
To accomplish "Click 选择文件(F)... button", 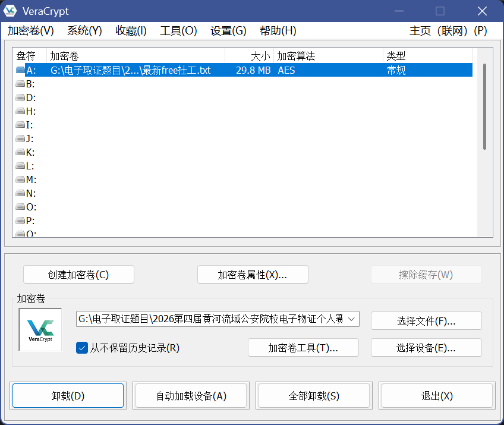I will click(426, 321).
